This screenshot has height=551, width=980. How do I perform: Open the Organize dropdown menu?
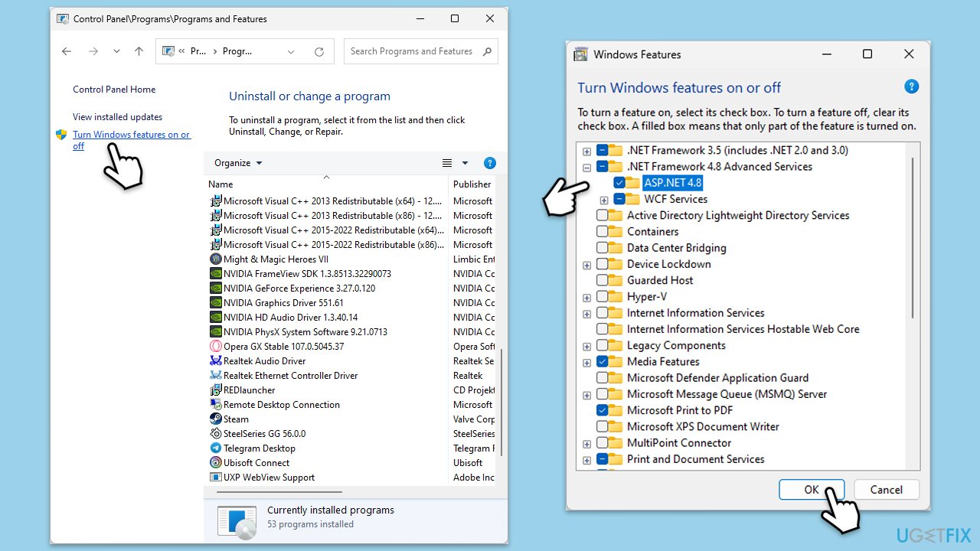238,163
